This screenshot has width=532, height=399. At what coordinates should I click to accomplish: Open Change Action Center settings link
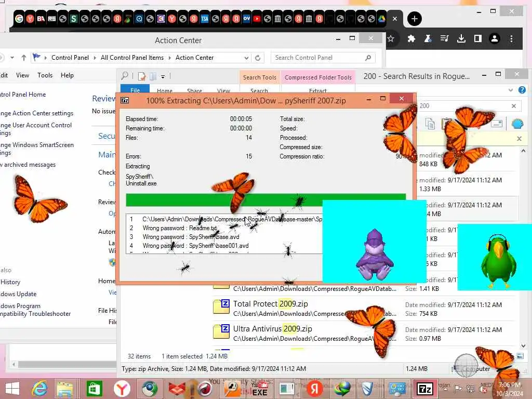pyautogui.click(x=37, y=113)
